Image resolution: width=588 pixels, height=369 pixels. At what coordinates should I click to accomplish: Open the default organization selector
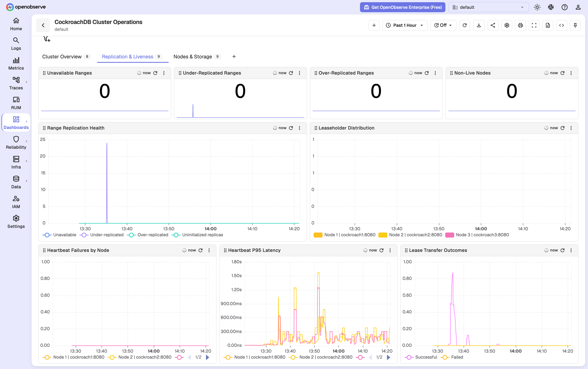pyautogui.click(x=488, y=7)
